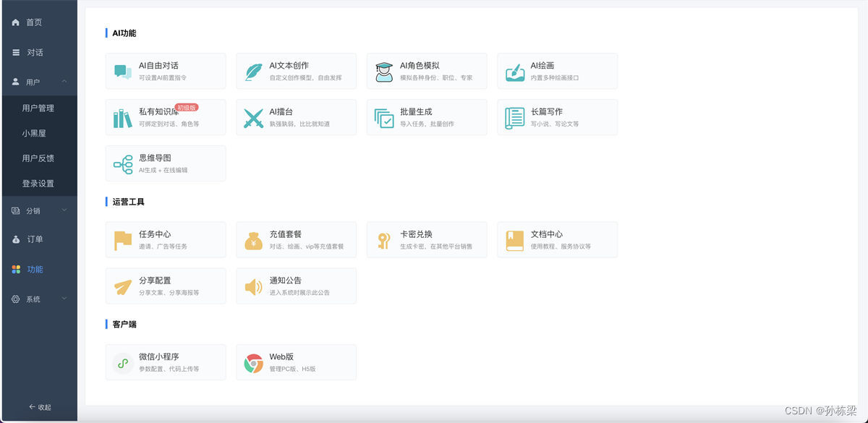Viewport: 868px width, 423px height.
Task: Expand the 系统 sidebar submenu
Action: click(38, 299)
